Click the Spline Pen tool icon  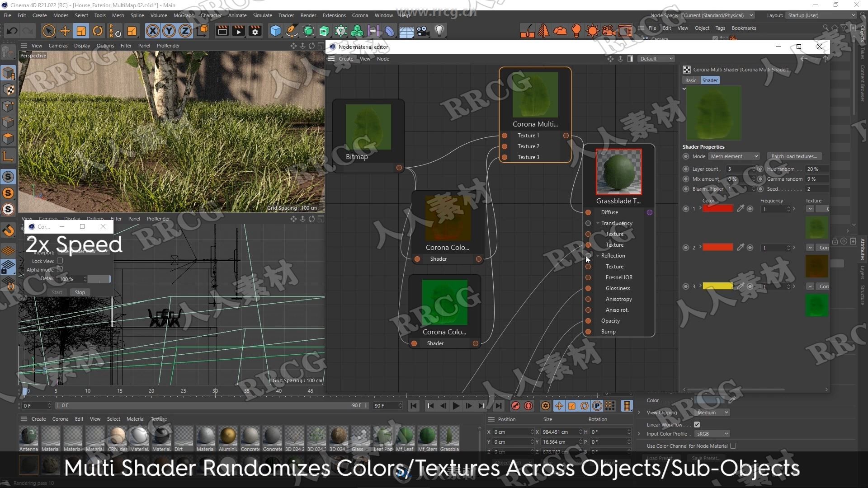click(x=292, y=31)
